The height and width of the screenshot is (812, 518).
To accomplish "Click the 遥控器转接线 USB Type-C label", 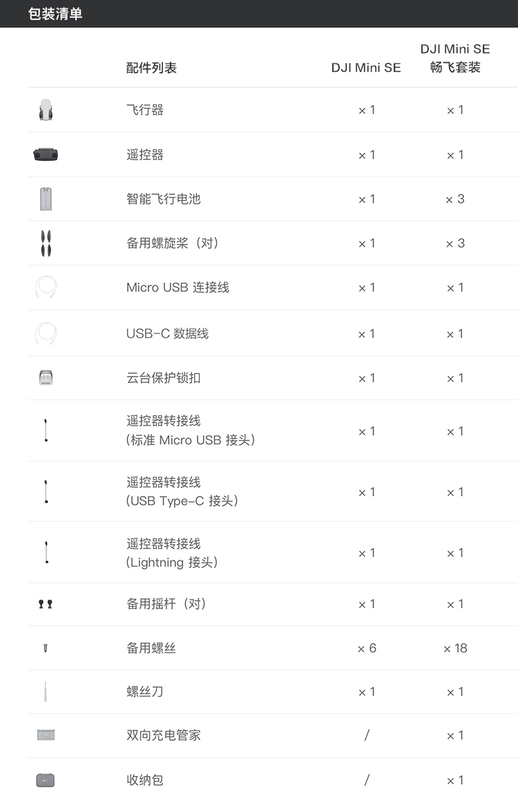I will point(182,491).
